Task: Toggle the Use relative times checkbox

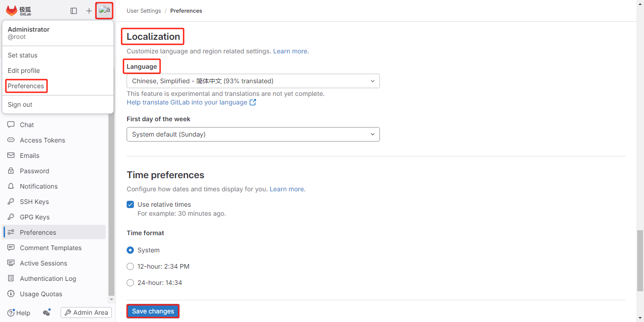Action: [x=130, y=204]
